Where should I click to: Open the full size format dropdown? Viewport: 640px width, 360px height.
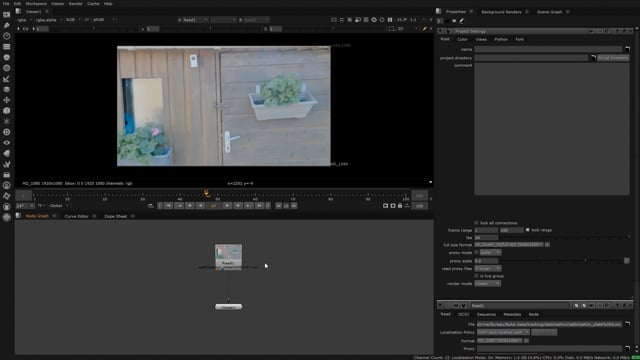(509, 244)
